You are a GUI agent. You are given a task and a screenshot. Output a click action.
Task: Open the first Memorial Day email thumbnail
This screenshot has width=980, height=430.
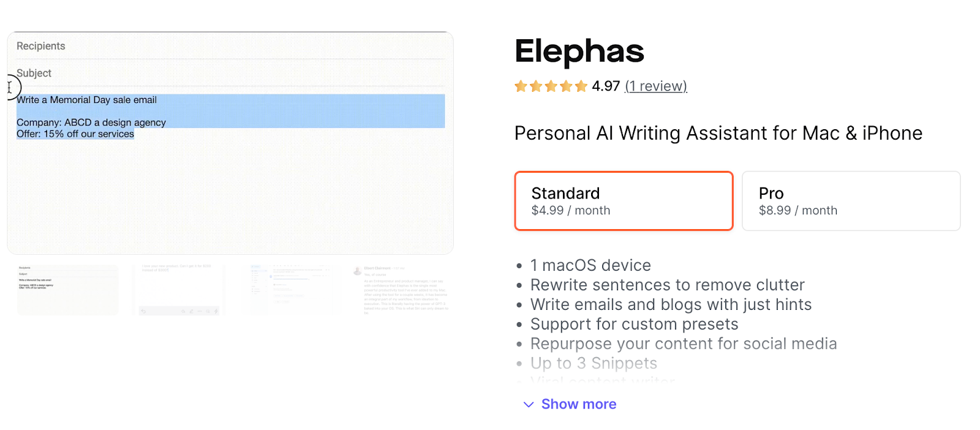(67, 289)
